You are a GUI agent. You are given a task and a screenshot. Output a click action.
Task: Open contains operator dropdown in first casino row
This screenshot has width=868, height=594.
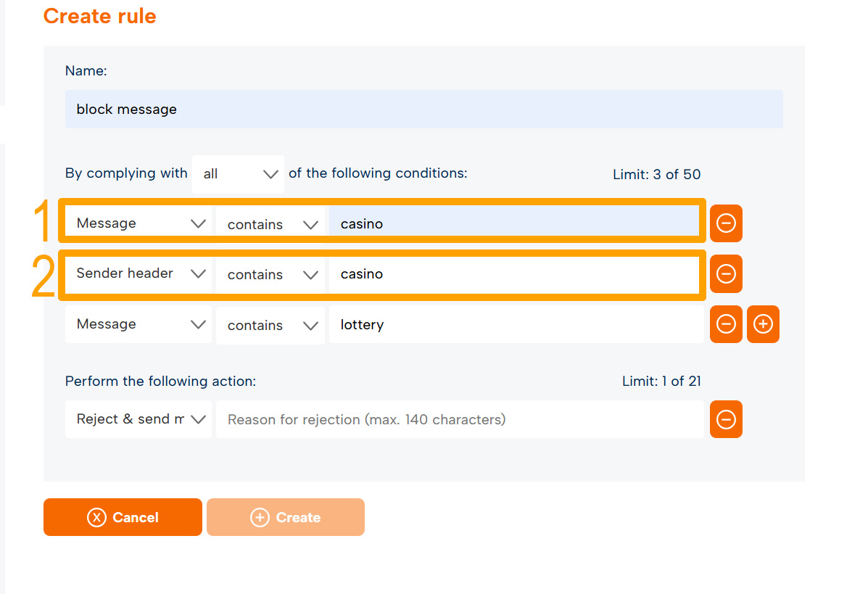click(270, 223)
